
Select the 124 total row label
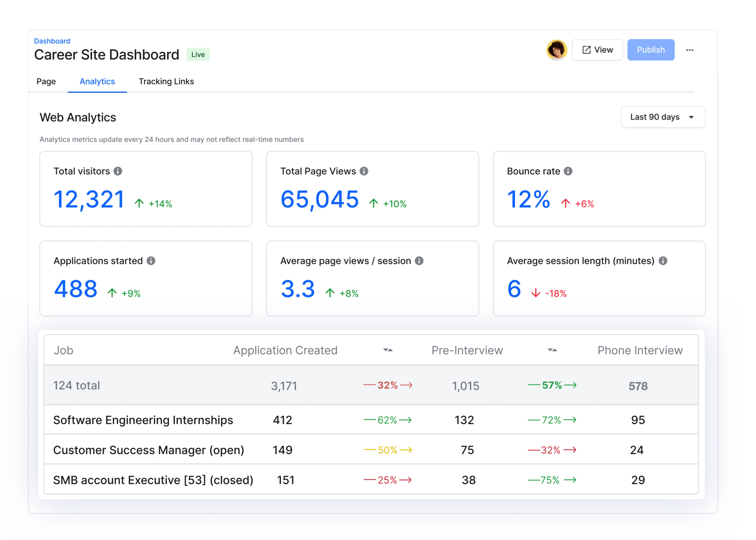click(77, 385)
